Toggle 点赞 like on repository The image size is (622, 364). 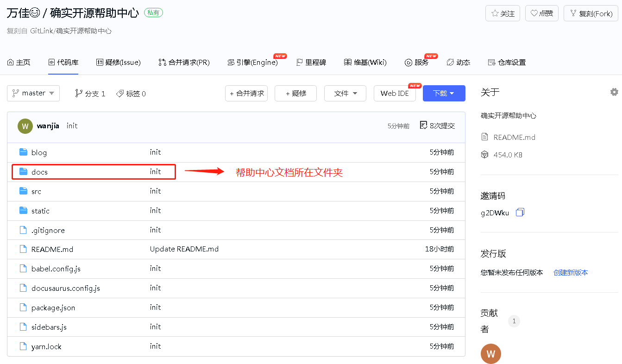pos(542,13)
